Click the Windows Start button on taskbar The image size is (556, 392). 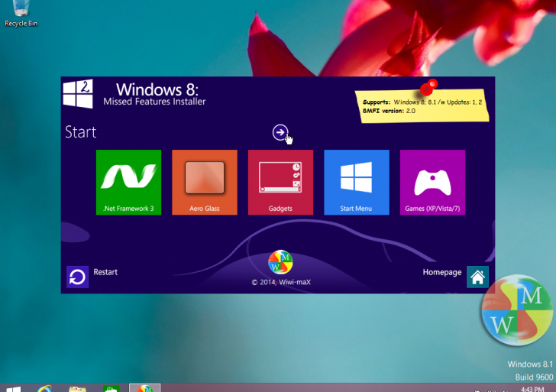13,388
